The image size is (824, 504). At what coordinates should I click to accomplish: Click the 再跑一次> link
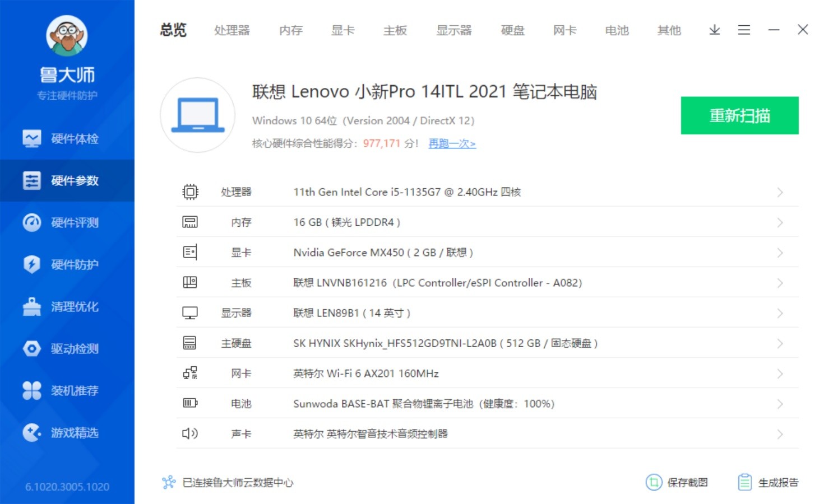(452, 143)
